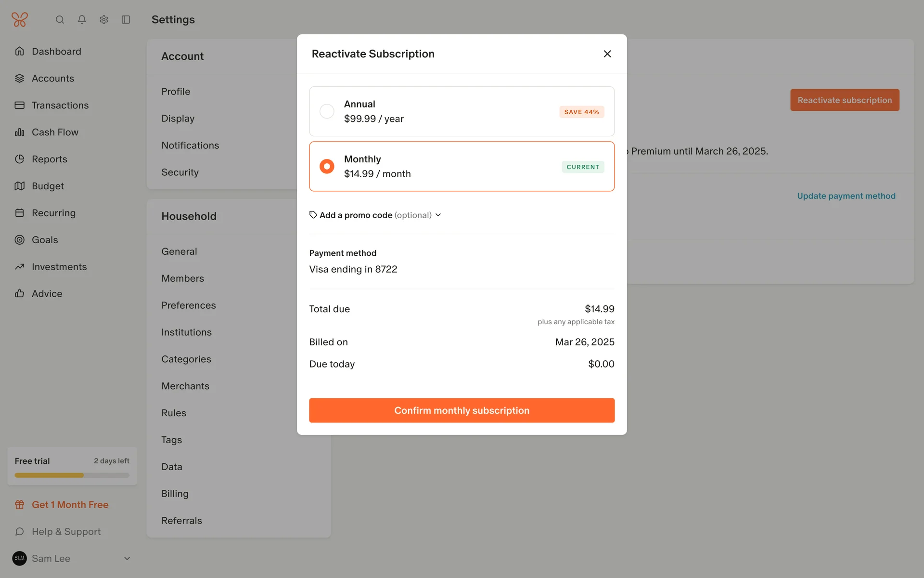Image resolution: width=924 pixels, height=578 pixels.
Task: Click the gift icon by Get 1 Month Free
Action: click(x=20, y=505)
